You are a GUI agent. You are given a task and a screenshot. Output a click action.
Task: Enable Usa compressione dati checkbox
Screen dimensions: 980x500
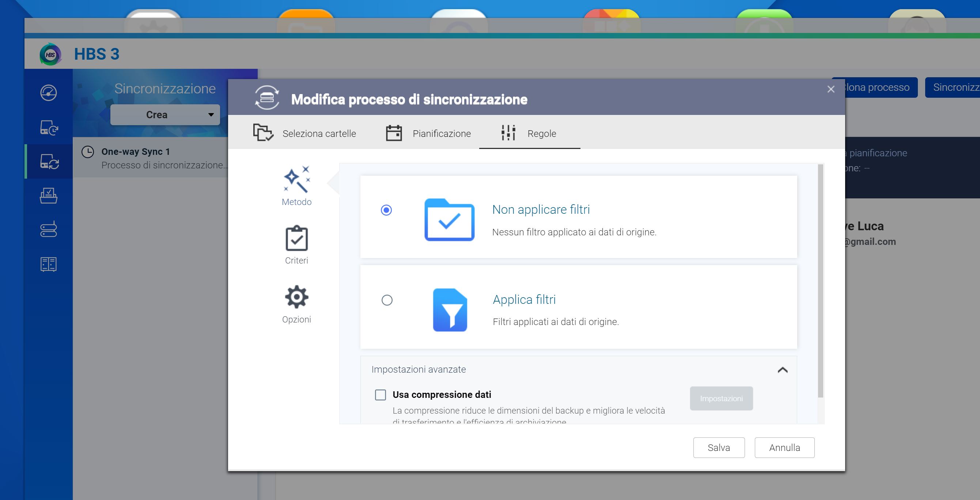click(381, 395)
